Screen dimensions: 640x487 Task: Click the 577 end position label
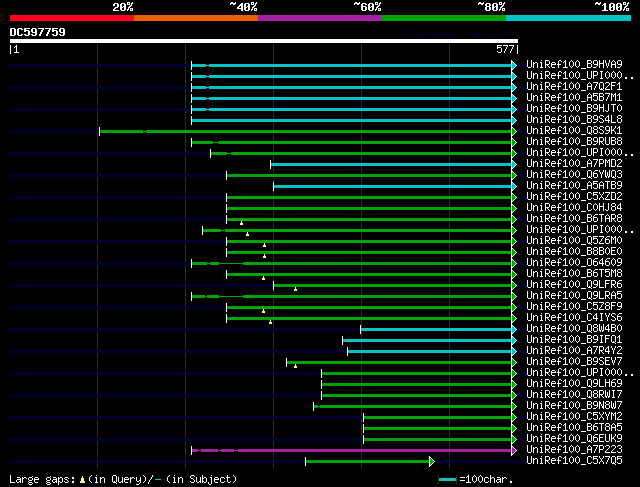505,49
